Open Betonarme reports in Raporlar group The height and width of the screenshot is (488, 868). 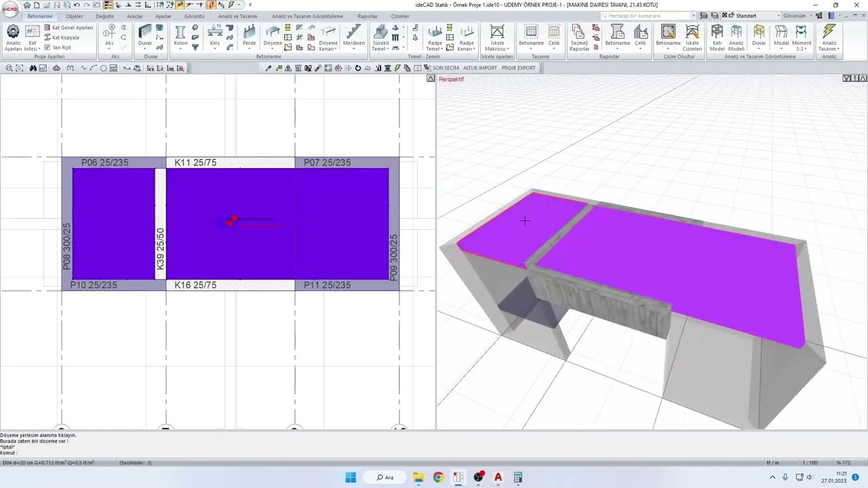tap(617, 37)
